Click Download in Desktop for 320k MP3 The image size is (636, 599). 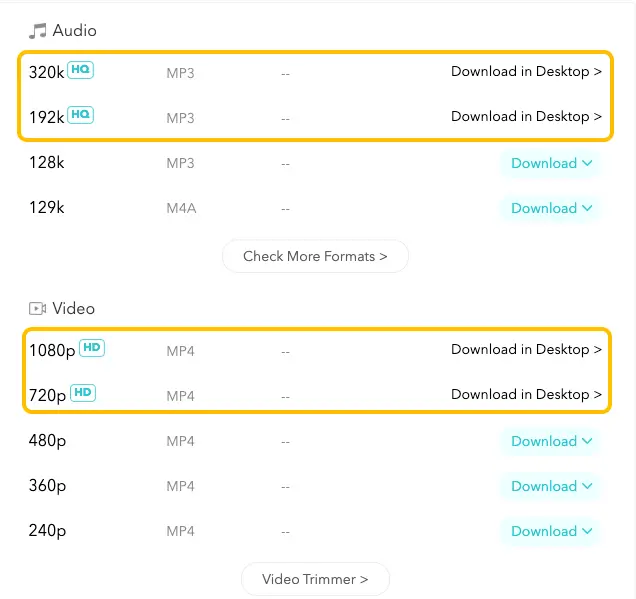pos(526,71)
